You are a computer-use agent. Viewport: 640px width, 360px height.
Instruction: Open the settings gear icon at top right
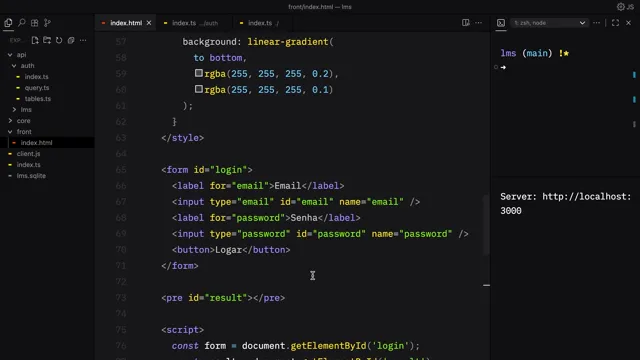tap(620, 7)
